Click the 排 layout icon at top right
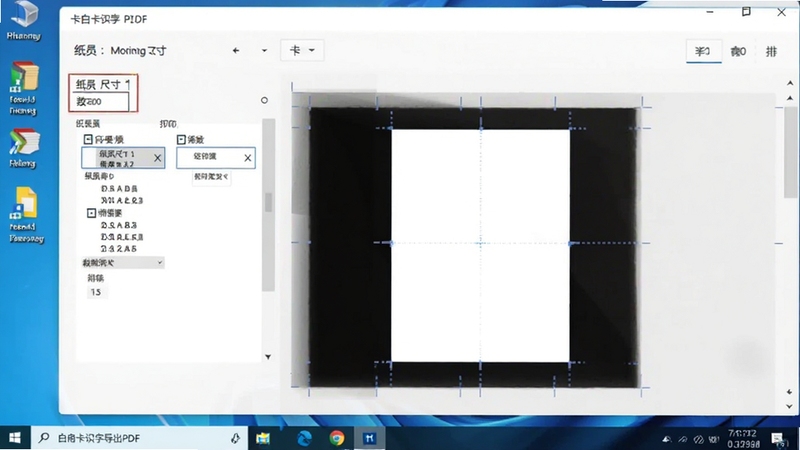800x450 pixels. coord(771,51)
